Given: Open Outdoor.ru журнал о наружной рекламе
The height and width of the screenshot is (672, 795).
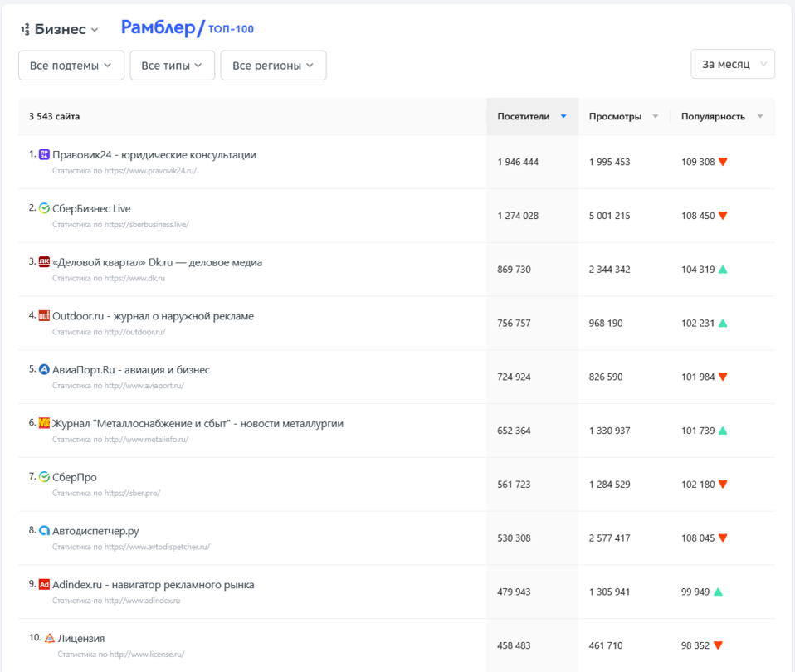Looking at the screenshot, I should pyautogui.click(x=154, y=316).
